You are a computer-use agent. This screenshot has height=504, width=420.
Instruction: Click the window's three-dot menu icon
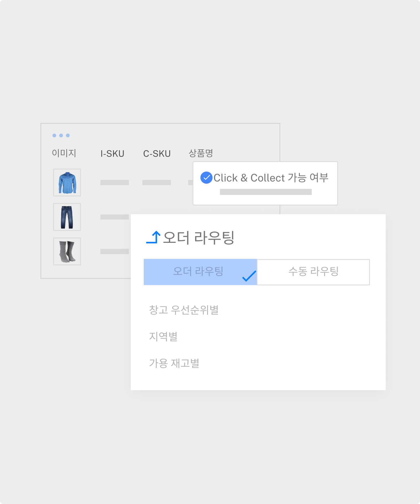pyautogui.click(x=61, y=135)
